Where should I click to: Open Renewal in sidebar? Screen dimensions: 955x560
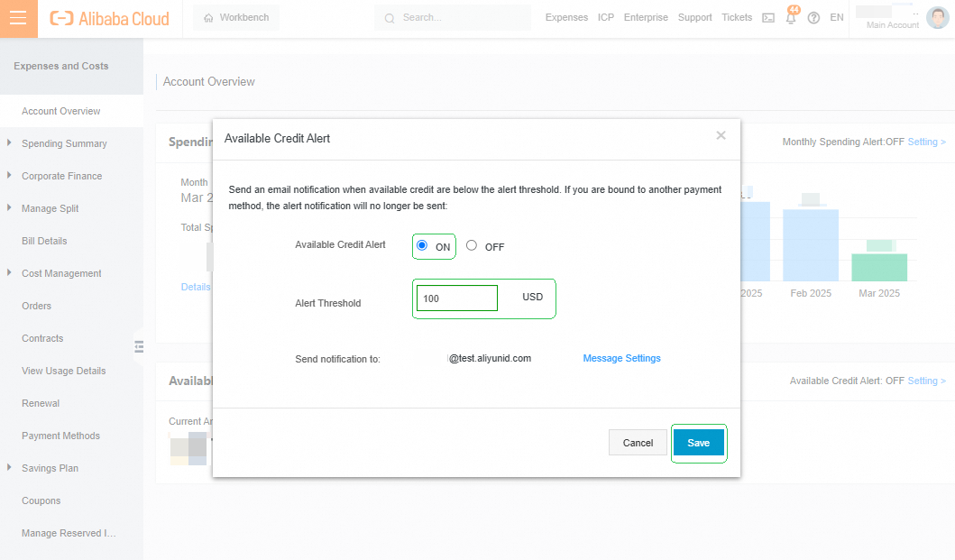tap(41, 403)
